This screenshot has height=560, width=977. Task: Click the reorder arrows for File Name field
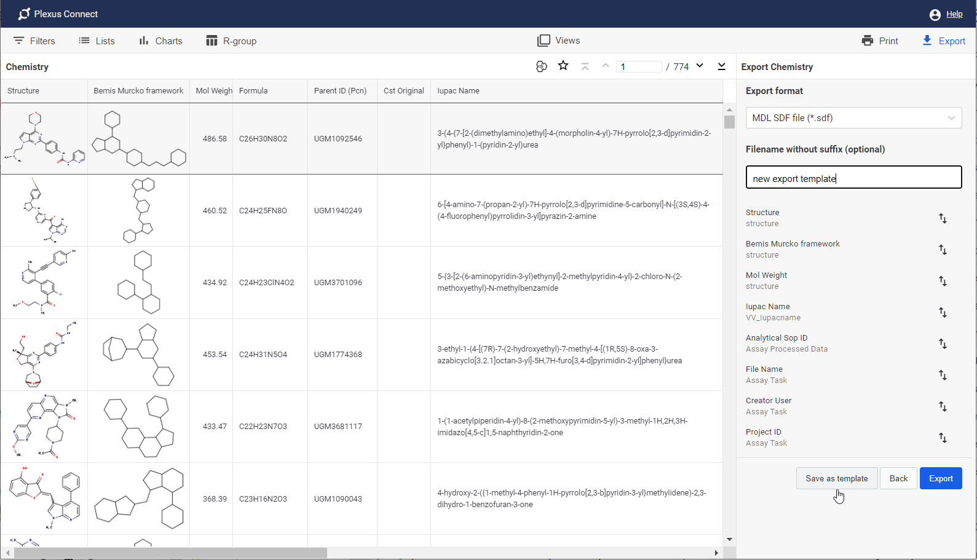943,375
